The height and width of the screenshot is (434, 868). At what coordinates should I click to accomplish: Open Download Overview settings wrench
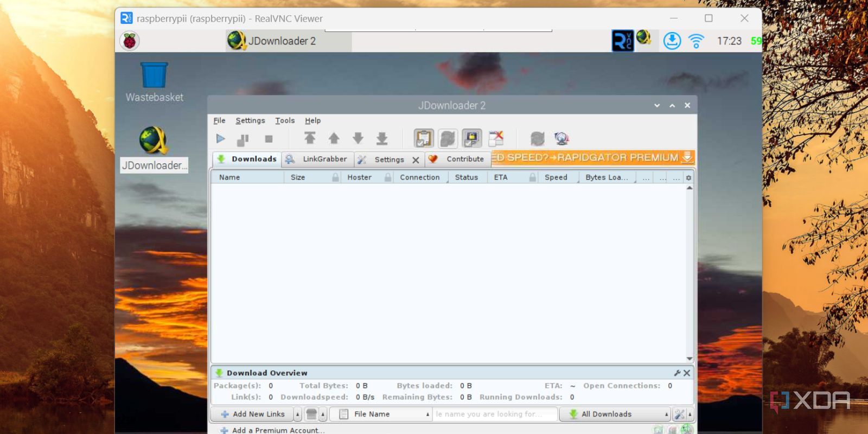(x=677, y=373)
